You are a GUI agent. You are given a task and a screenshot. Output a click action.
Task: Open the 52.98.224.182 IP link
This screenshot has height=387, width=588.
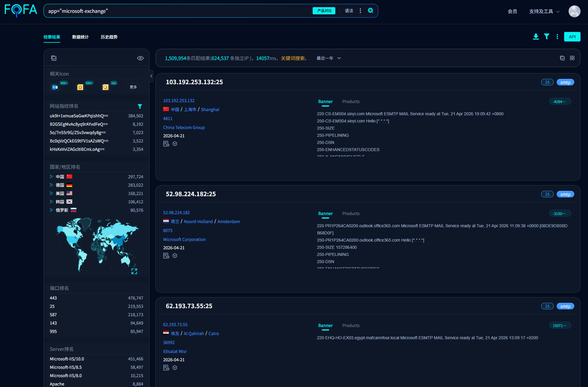[x=176, y=213]
